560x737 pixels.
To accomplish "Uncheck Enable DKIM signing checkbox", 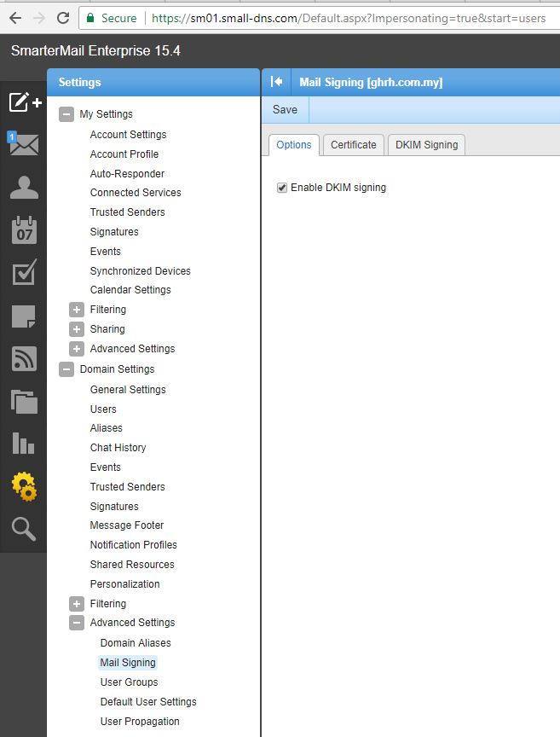I will 282,188.
